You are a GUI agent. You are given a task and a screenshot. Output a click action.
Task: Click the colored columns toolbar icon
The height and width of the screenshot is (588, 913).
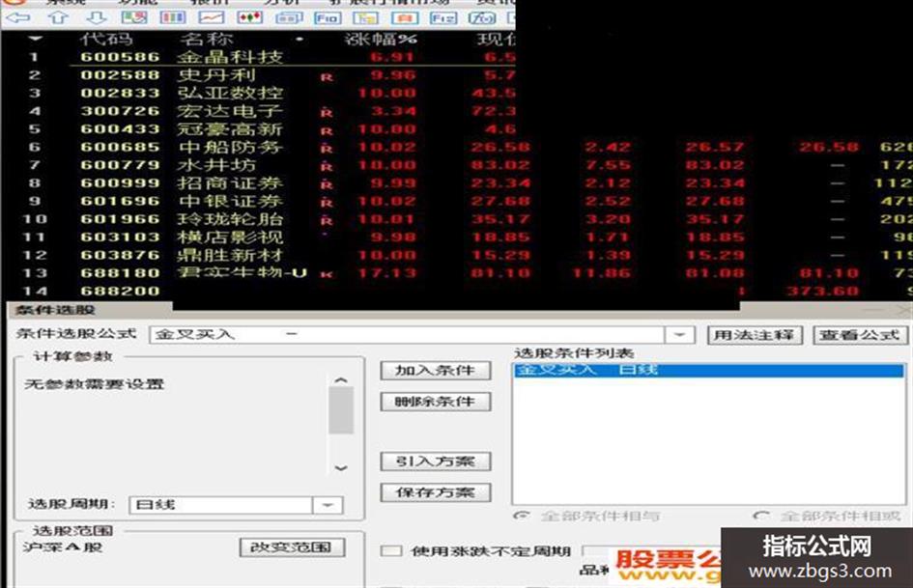[173, 17]
